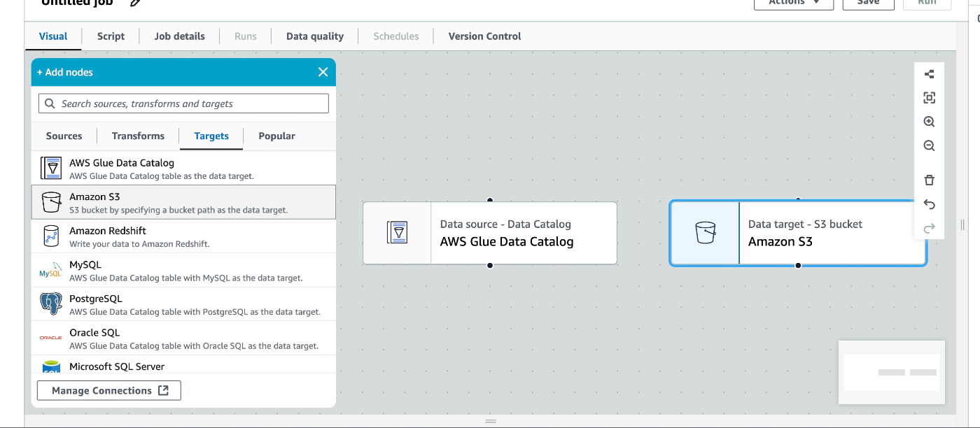Click the bottom connector of Amazon S3 node

point(798,266)
